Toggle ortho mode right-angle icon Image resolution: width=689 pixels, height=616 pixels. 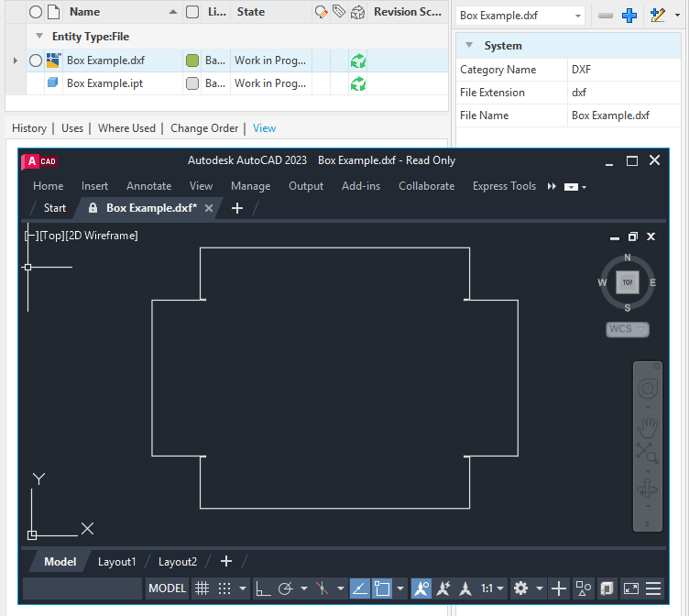pyautogui.click(x=263, y=588)
